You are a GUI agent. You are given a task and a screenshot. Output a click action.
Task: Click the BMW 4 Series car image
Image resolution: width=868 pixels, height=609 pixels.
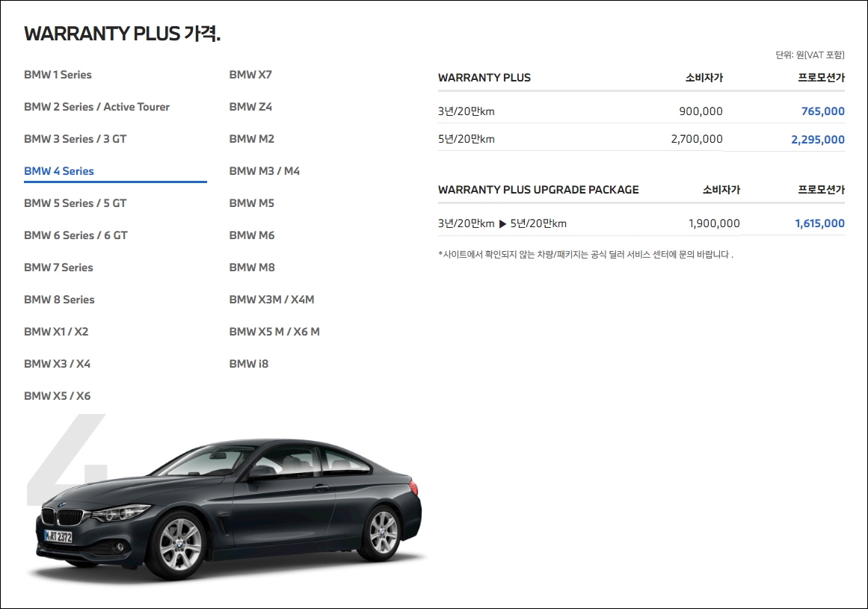point(228,509)
